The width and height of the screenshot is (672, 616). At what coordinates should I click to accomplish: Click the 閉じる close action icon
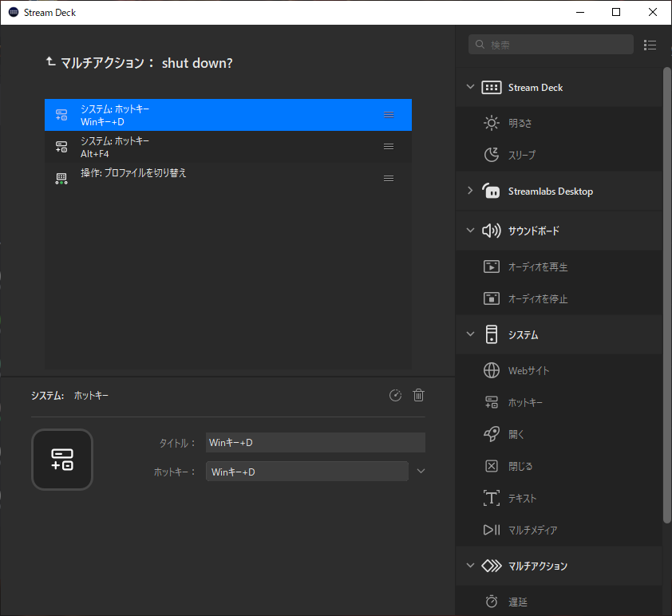(x=492, y=467)
